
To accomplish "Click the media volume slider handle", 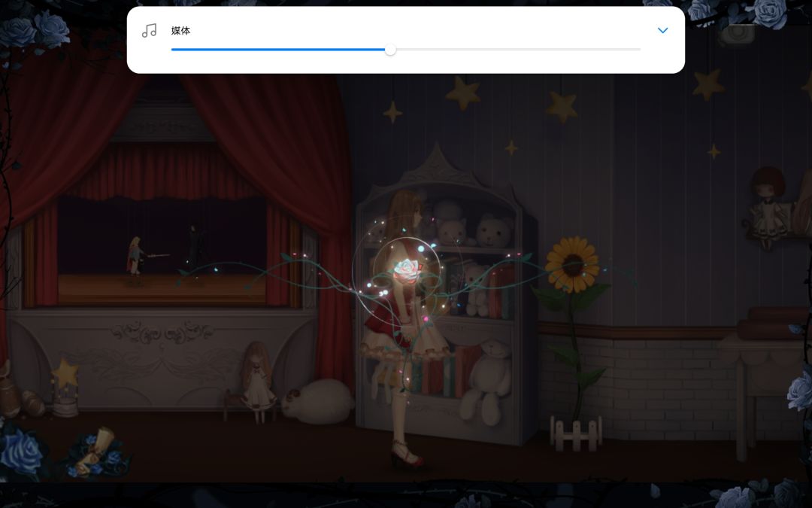I will tap(390, 50).
